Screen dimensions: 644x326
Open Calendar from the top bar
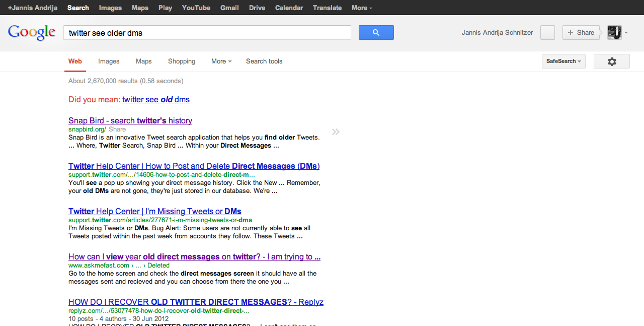click(x=289, y=8)
